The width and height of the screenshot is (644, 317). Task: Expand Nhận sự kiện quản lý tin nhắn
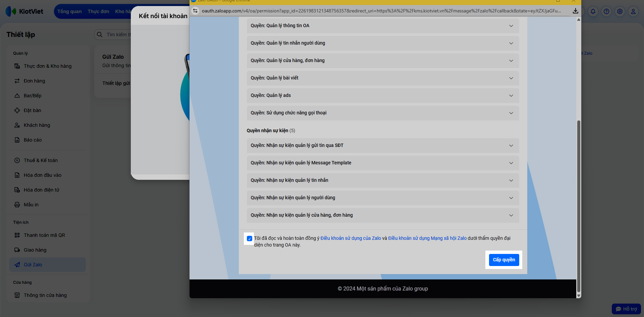click(383, 180)
